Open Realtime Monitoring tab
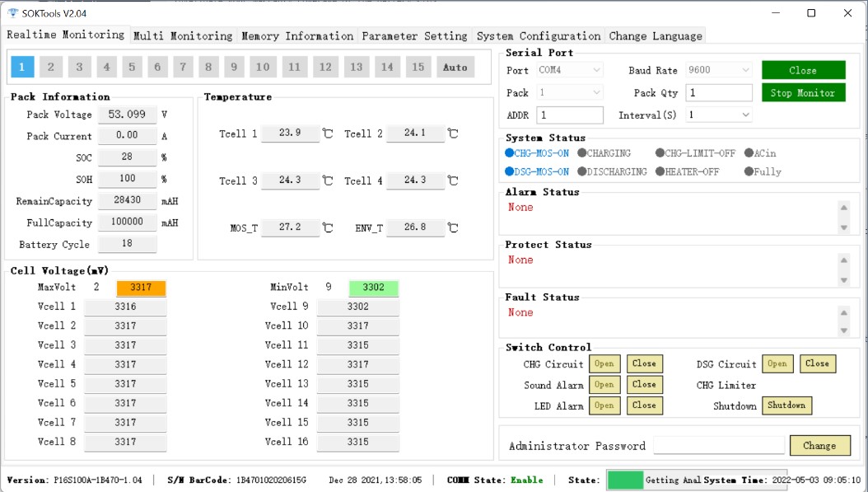 coord(65,35)
